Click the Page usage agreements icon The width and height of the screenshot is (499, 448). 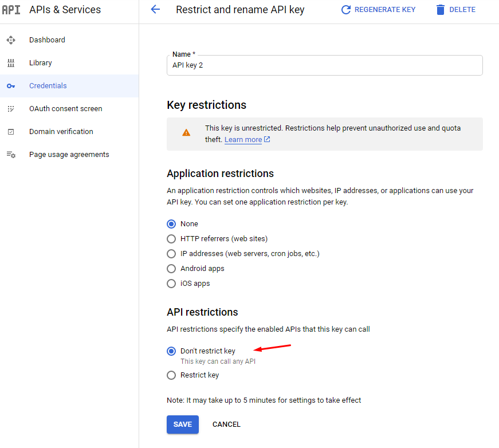pos(11,154)
